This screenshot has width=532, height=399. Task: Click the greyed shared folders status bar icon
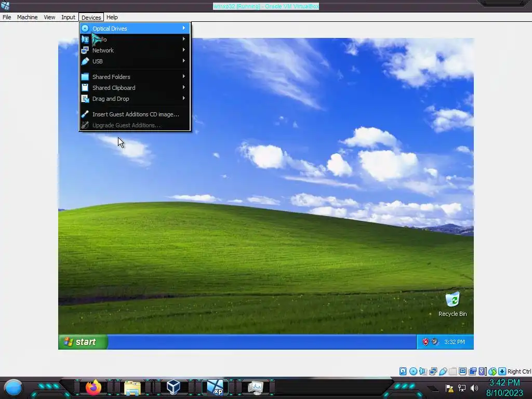pyautogui.click(x=453, y=371)
